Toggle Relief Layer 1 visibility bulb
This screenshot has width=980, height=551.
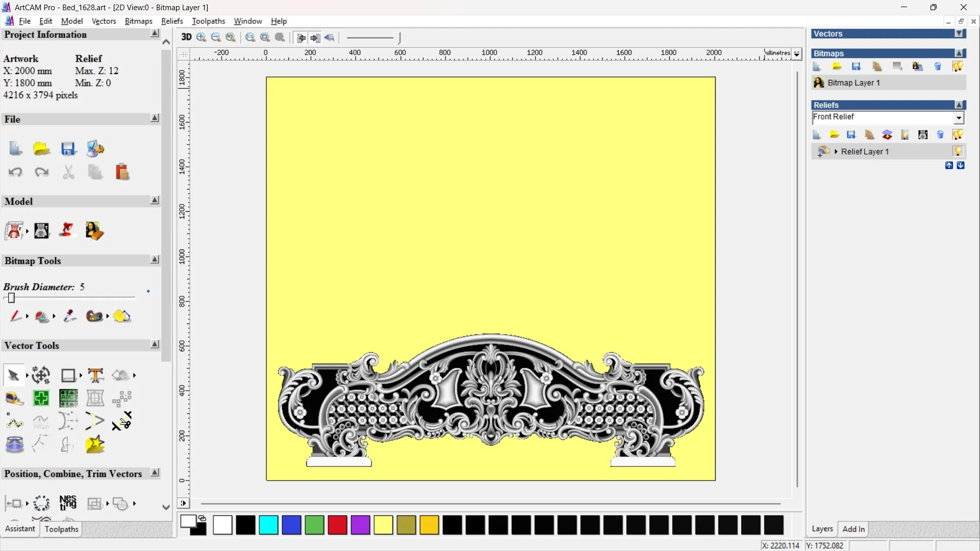pos(958,152)
